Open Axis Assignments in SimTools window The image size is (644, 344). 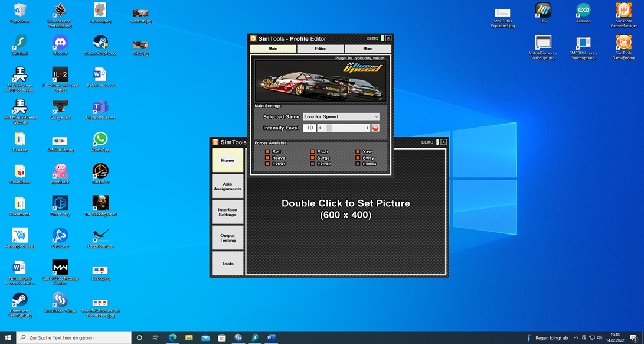(227, 186)
